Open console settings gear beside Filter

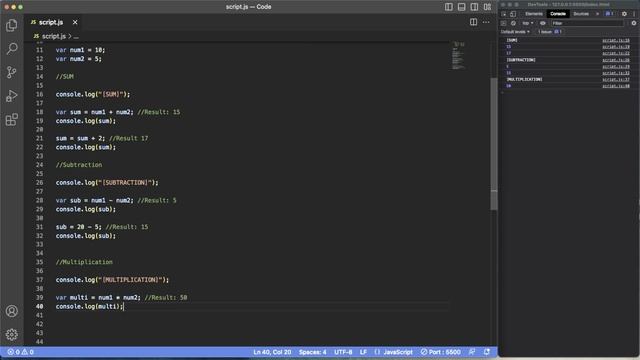634,23
